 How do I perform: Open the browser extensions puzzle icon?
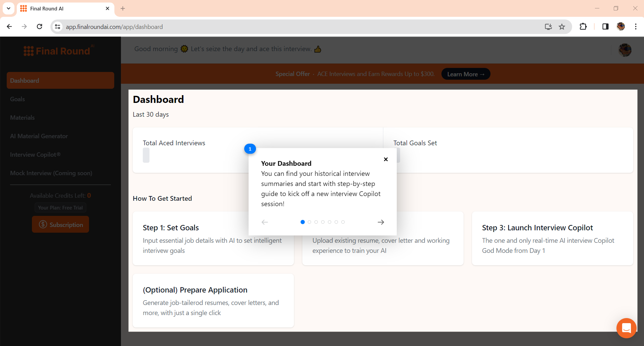(x=584, y=27)
